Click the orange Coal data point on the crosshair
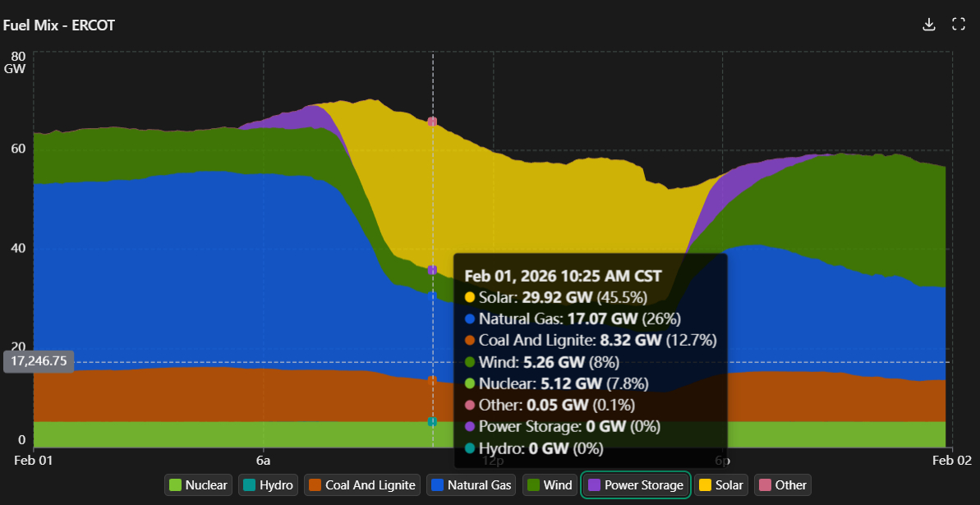The image size is (980, 505). click(432, 379)
